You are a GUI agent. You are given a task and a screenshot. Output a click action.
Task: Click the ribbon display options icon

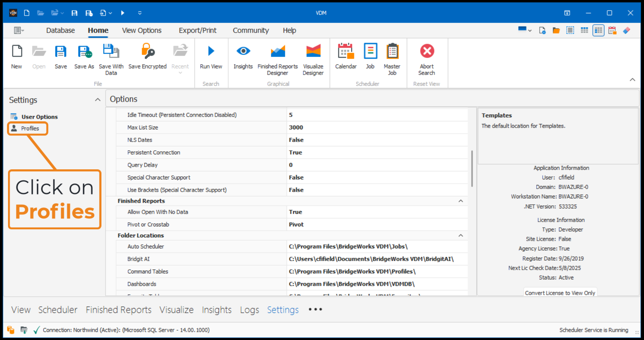point(567,13)
